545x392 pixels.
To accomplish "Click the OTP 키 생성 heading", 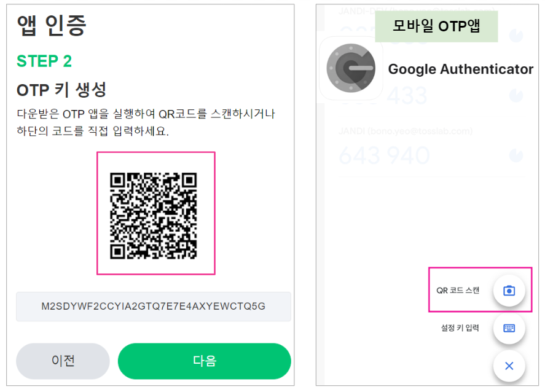I will 61,90.
